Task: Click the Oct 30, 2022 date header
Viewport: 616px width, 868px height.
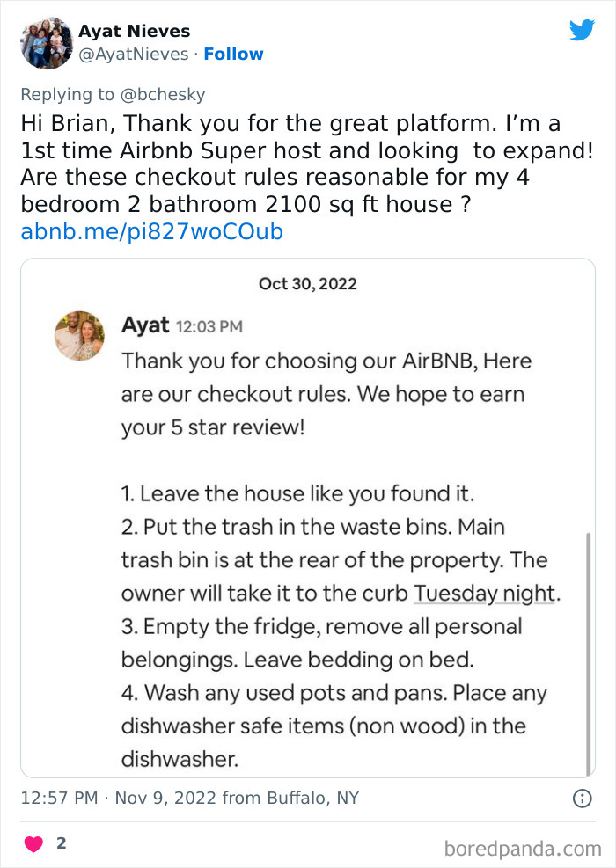Action: [x=308, y=283]
